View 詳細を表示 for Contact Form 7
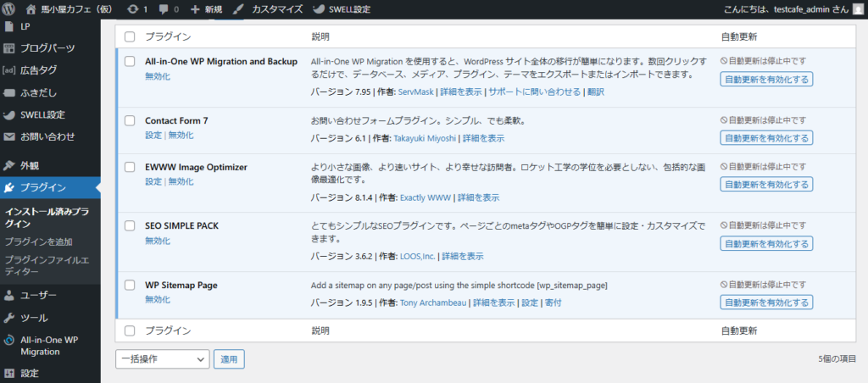 pos(483,138)
